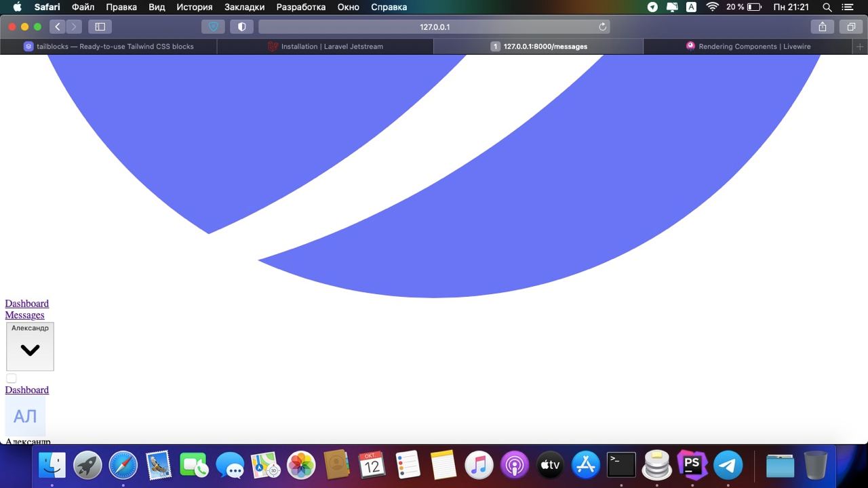
Task: Open Spotlight search magnifier
Action: pyautogui.click(x=827, y=7)
